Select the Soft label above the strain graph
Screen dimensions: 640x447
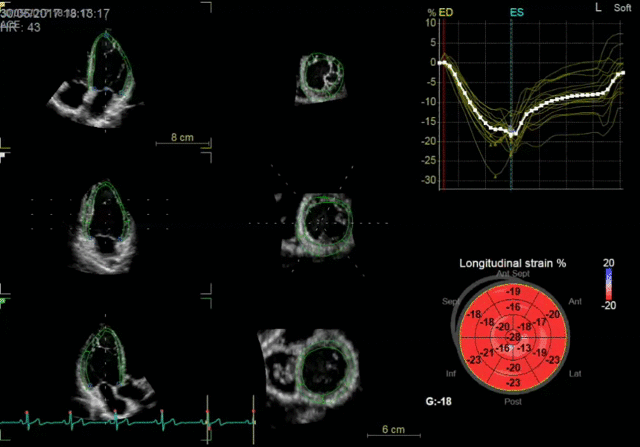[624, 8]
